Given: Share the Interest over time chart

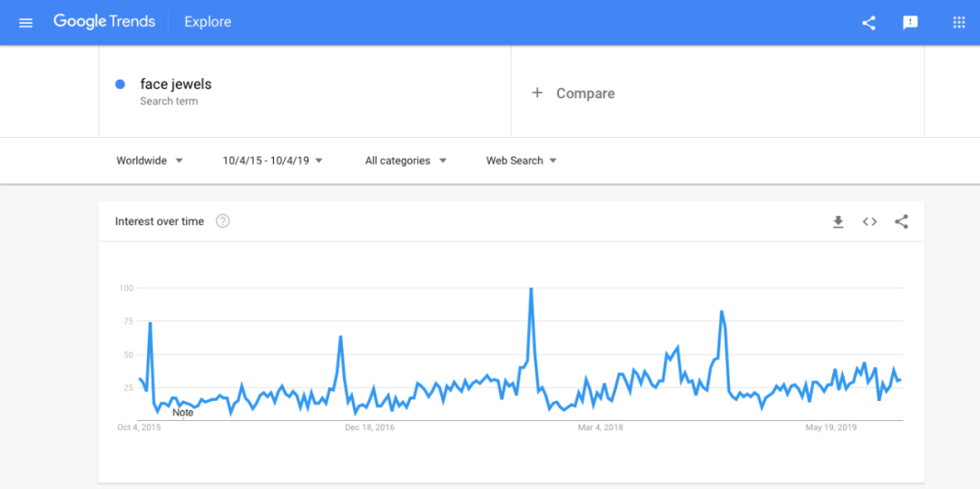Looking at the screenshot, I should pos(901,221).
